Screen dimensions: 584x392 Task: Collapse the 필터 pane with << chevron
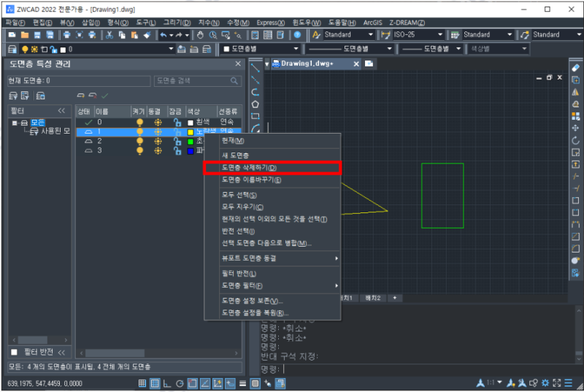(61, 110)
